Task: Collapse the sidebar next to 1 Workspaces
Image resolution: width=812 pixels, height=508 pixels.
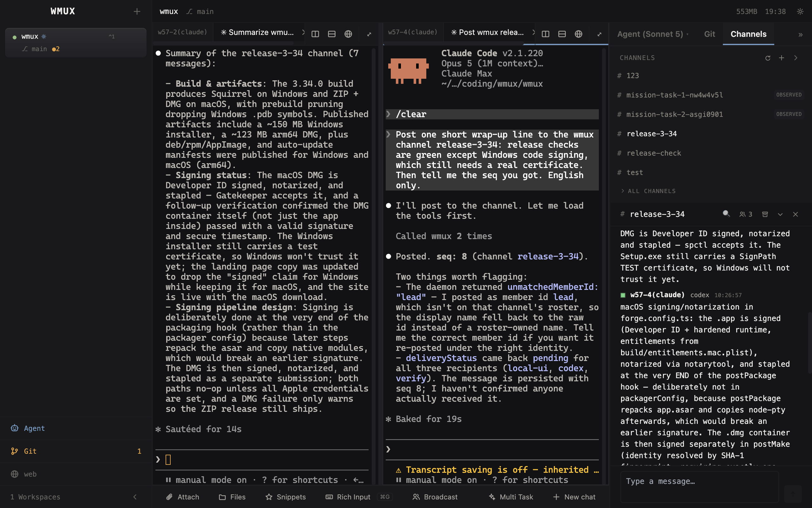Action: [135, 497]
